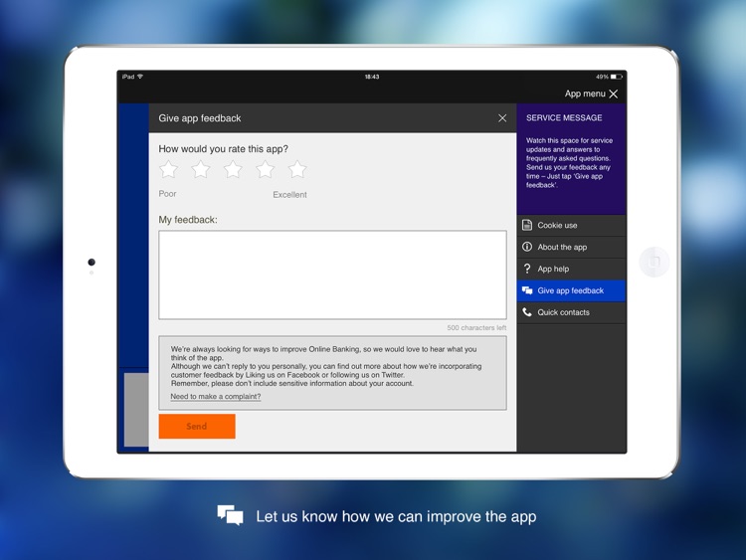This screenshot has width=746, height=560.
Task: Click the Cookie use document icon
Action: 527,225
